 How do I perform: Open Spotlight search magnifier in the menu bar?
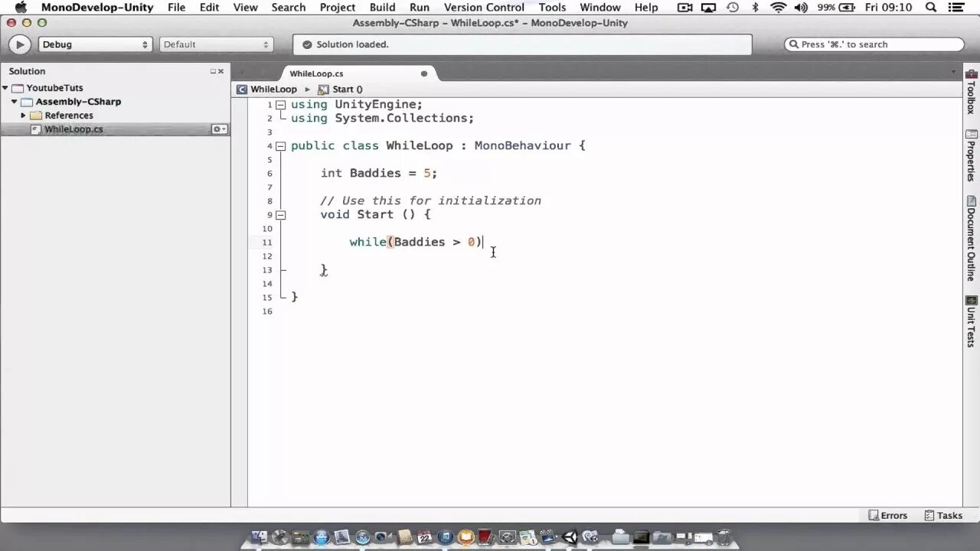tap(931, 8)
